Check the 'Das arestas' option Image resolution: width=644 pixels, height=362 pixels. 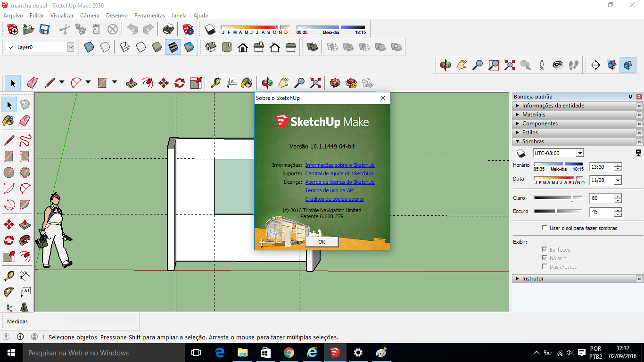coord(545,267)
